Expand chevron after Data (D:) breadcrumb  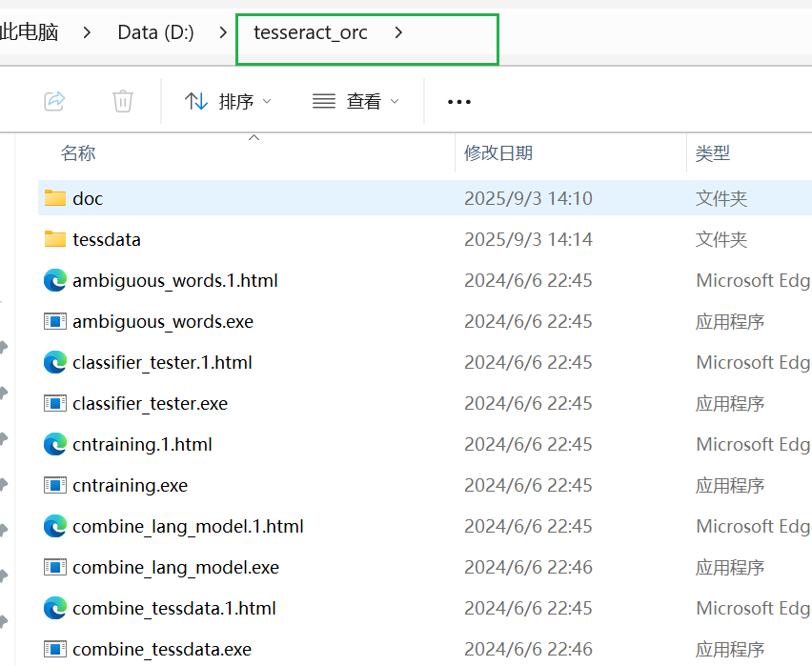222,32
